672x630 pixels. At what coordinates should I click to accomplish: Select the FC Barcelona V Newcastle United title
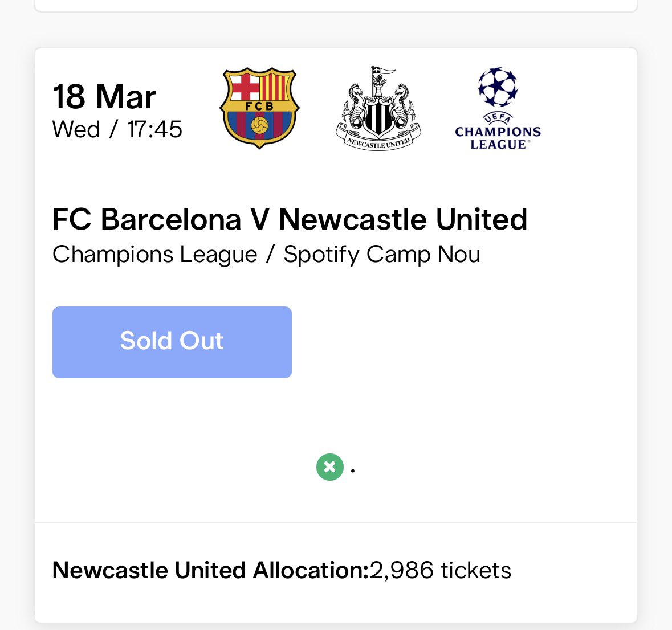click(x=290, y=219)
